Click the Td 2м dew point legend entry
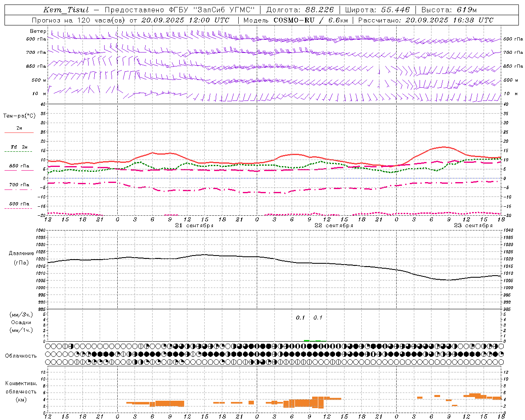Viewport: 525px width, 420px height. pyautogui.click(x=19, y=147)
